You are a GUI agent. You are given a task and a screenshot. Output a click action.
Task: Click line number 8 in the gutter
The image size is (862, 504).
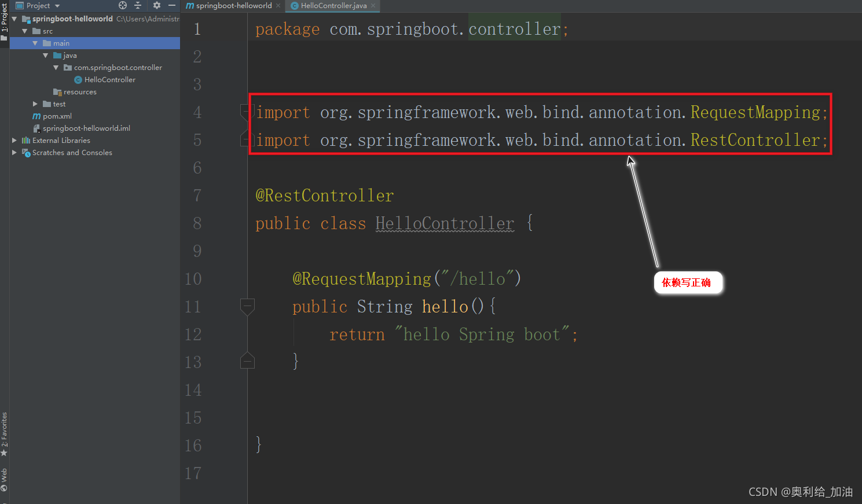(197, 223)
